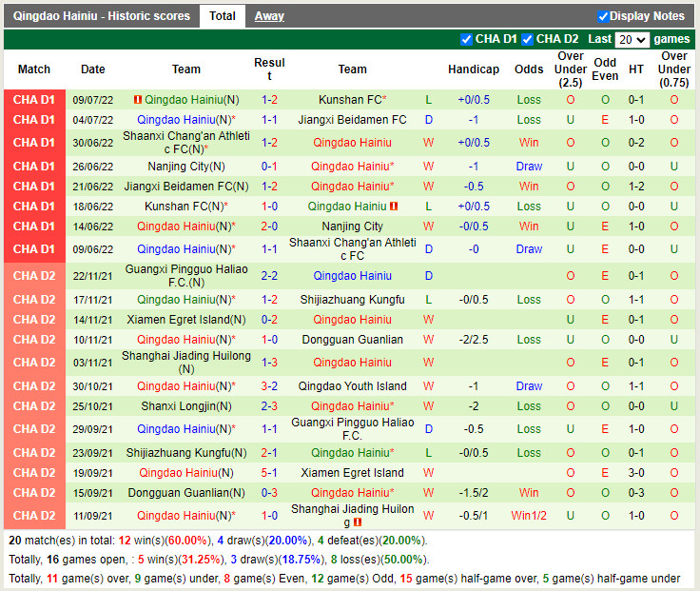Open the Last games count dropdown
The width and height of the screenshot is (700, 591).
pyautogui.click(x=632, y=40)
